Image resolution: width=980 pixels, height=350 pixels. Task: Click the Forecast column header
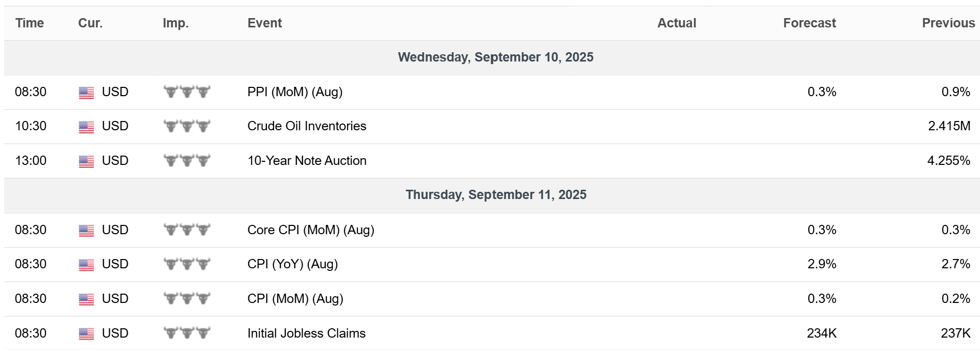pos(809,23)
